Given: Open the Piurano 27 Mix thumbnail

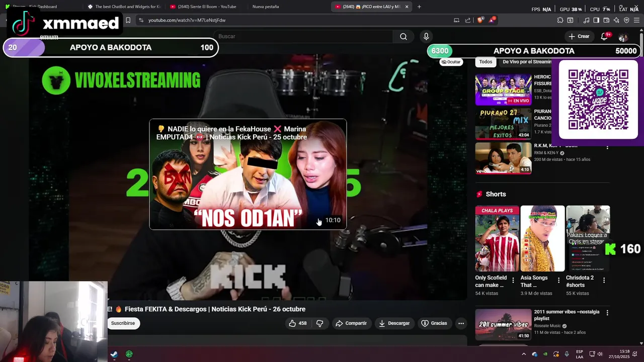Looking at the screenshot, I should tap(503, 124).
